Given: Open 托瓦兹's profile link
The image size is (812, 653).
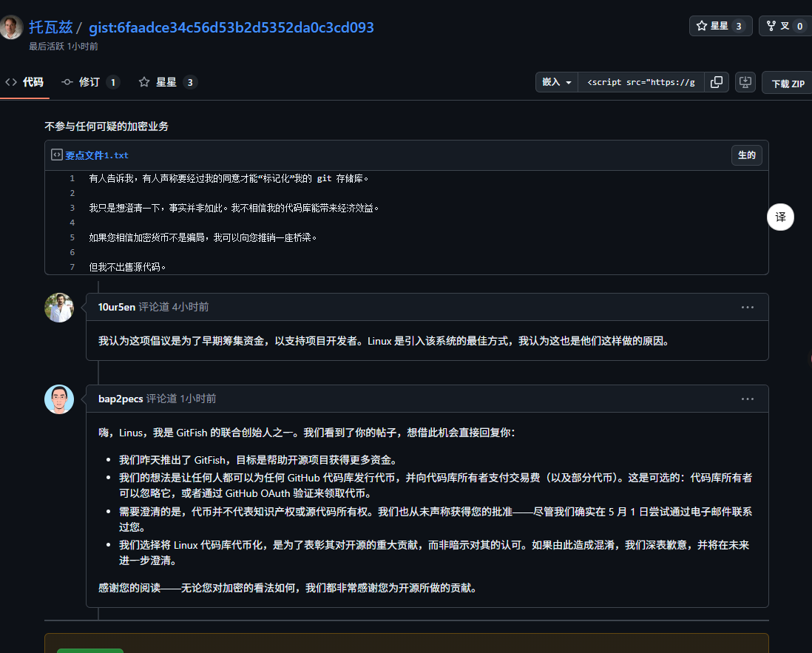Looking at the screenshot, I should [50, 27].
